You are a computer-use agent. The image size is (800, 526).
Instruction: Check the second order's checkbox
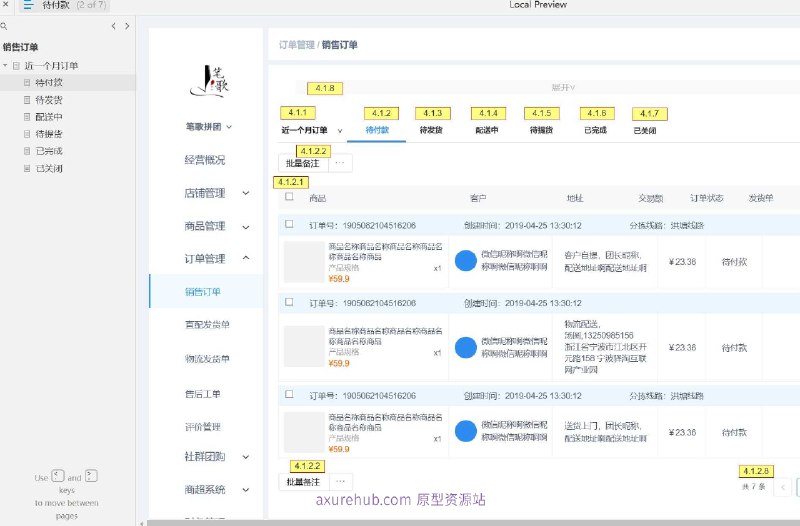point(289,302)
